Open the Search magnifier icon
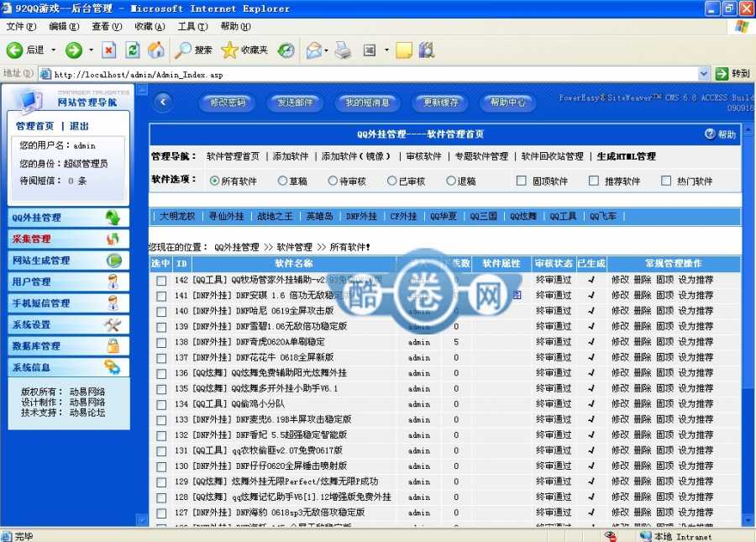The image size is (756, 542). click(183, 50)
